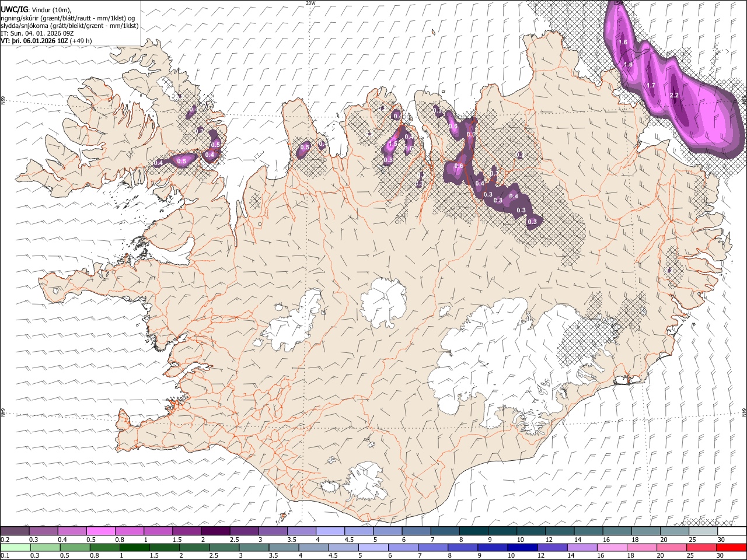Click the 0.1 label in the lower legend
747x560 pixels.
pos(5,556)
